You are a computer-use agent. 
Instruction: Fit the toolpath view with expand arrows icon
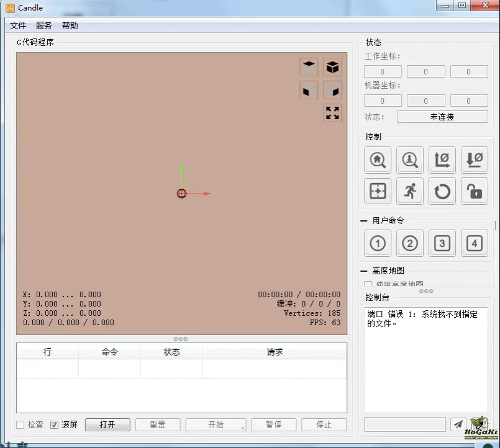coord(333,112)
